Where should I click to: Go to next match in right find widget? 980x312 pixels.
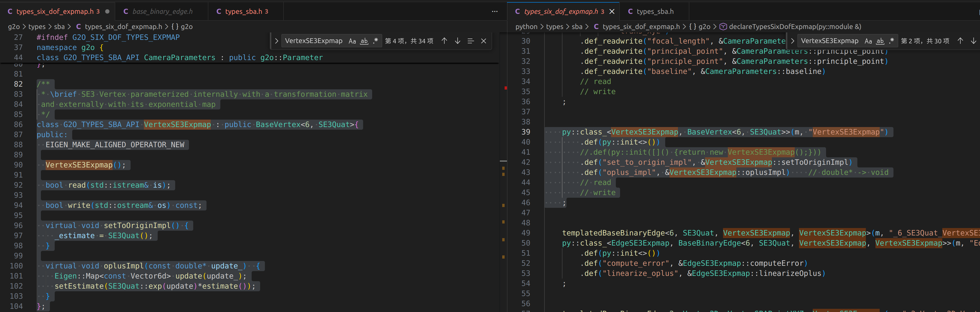[973, 41]
